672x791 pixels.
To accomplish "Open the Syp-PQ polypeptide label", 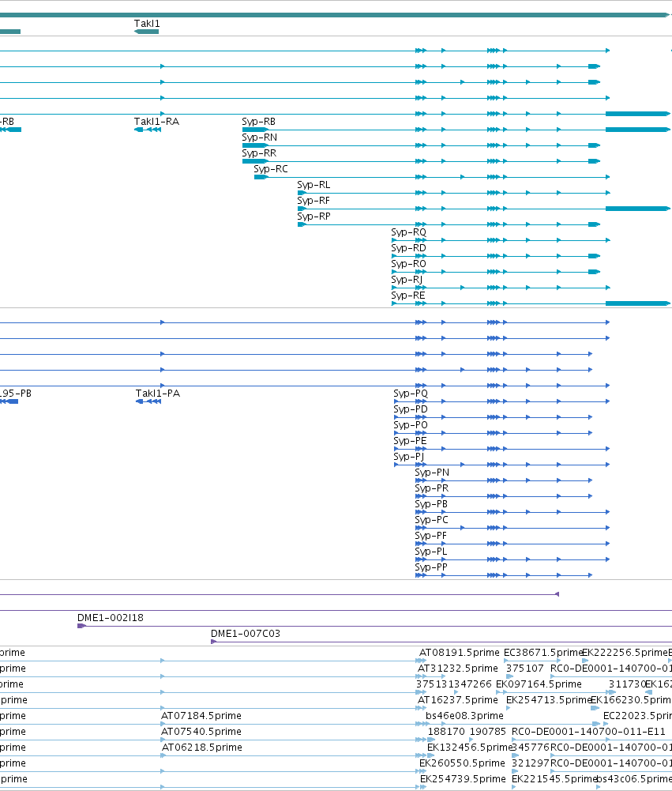I will 411,393.
